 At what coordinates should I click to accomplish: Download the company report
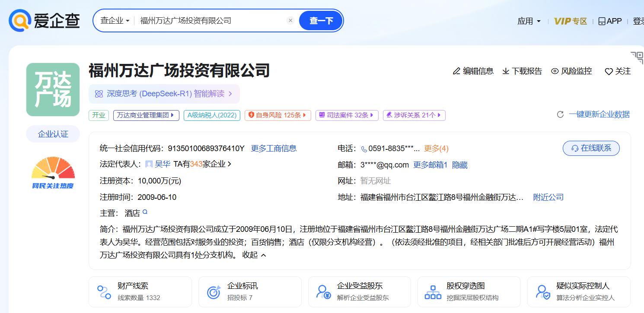(x=522, y=71)
